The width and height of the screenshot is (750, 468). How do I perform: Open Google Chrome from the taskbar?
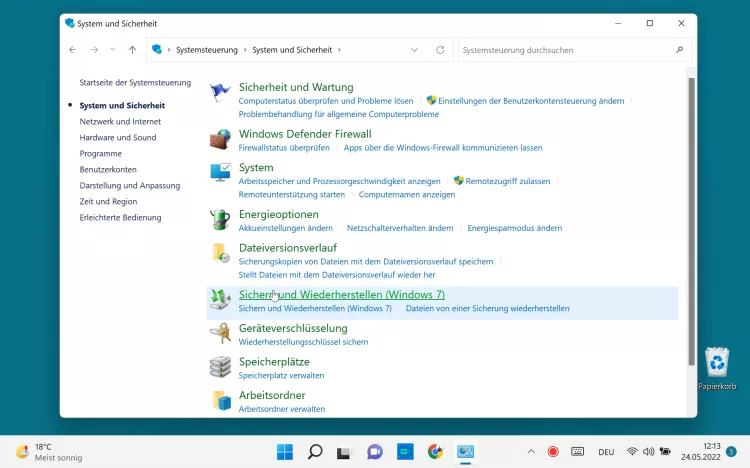tap(435, 452)
